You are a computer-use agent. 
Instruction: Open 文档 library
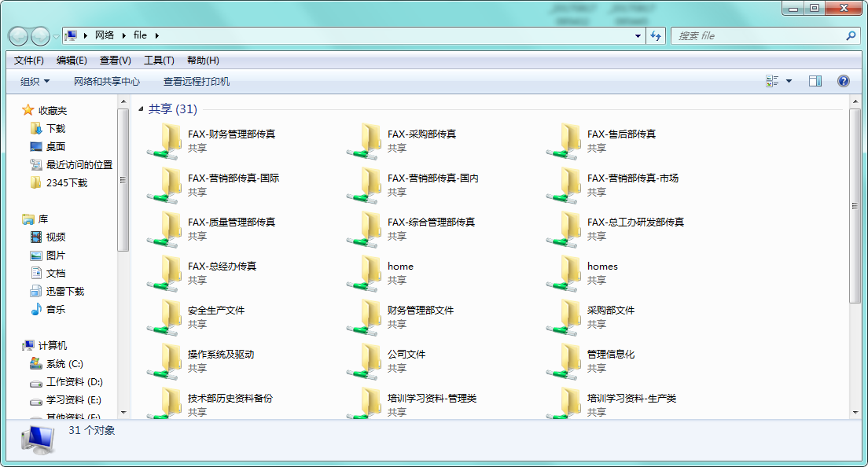click(56, 274)
